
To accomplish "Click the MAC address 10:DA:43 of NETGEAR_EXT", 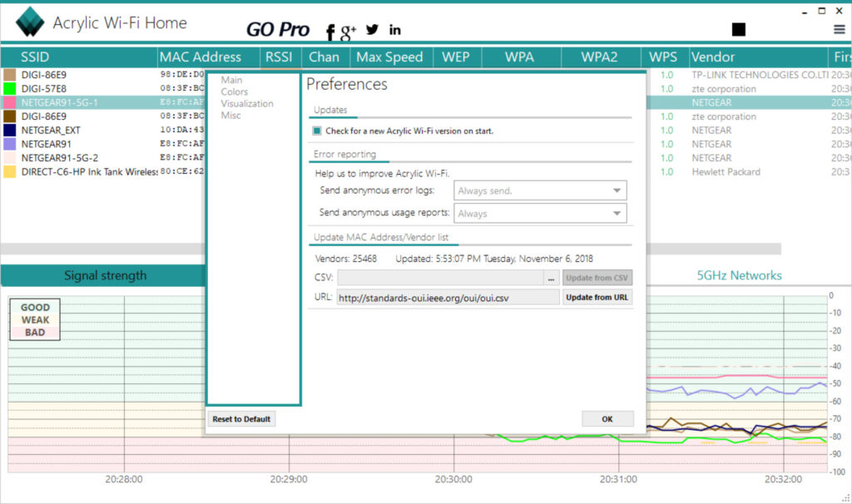I will pyautogui.click(x=182, y=130).
